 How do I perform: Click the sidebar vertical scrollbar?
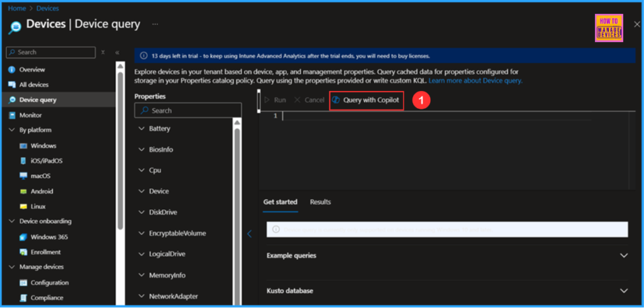tap(120, 150)
